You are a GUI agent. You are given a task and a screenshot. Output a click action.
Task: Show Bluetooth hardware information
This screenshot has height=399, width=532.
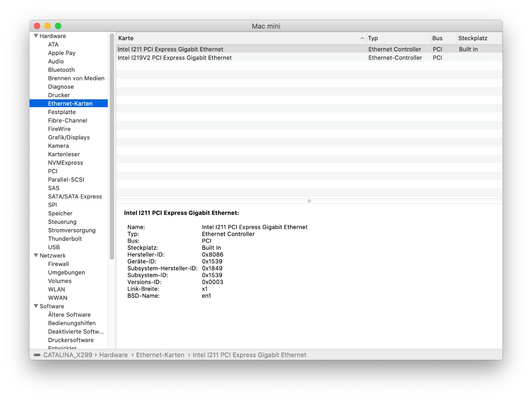[x=61, y=70]
